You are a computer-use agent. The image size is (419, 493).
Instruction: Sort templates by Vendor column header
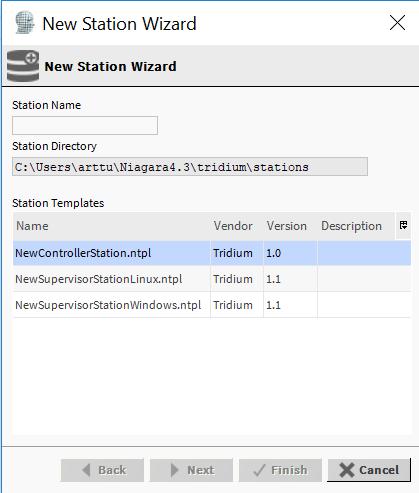tap(237, 226)
